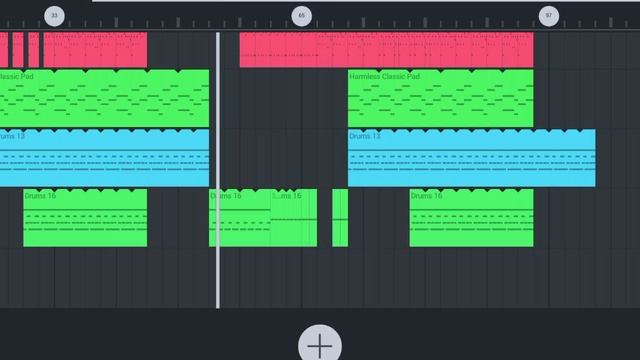
Task: Select the red clip under marker 33
Action: pos(95,50)
